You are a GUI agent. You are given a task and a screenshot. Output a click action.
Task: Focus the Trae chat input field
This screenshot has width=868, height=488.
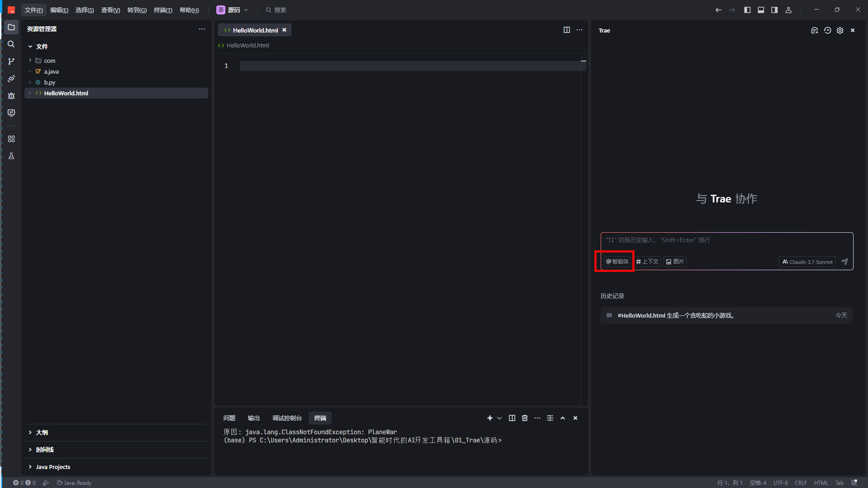727,240
